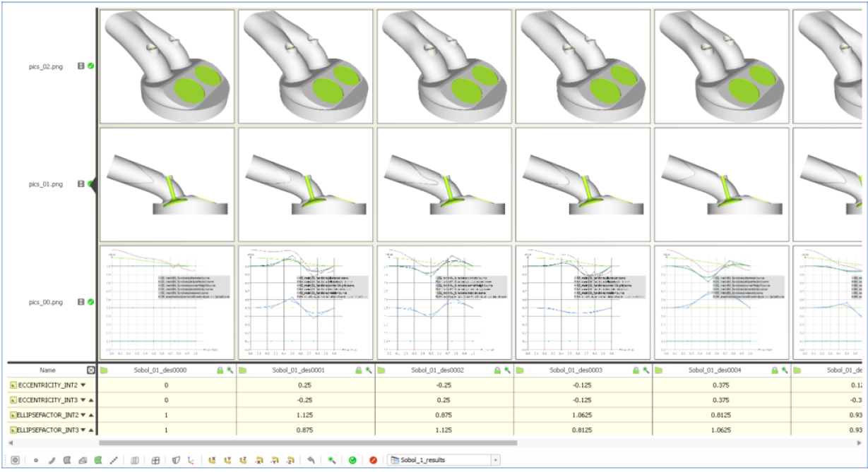
Task: Select the Sobol_01_des0001 column header
Action: [304, 370]
